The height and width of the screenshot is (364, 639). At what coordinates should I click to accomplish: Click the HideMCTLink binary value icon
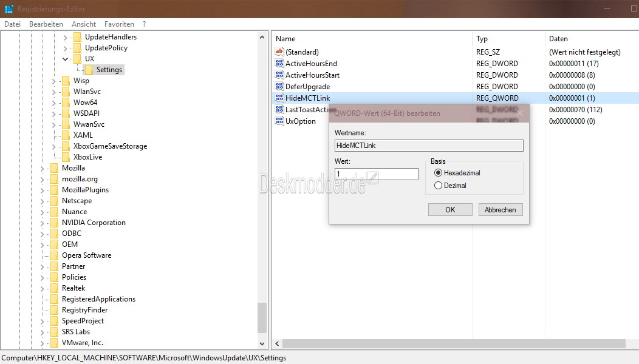pyautogui.click(x=279, y=98)
